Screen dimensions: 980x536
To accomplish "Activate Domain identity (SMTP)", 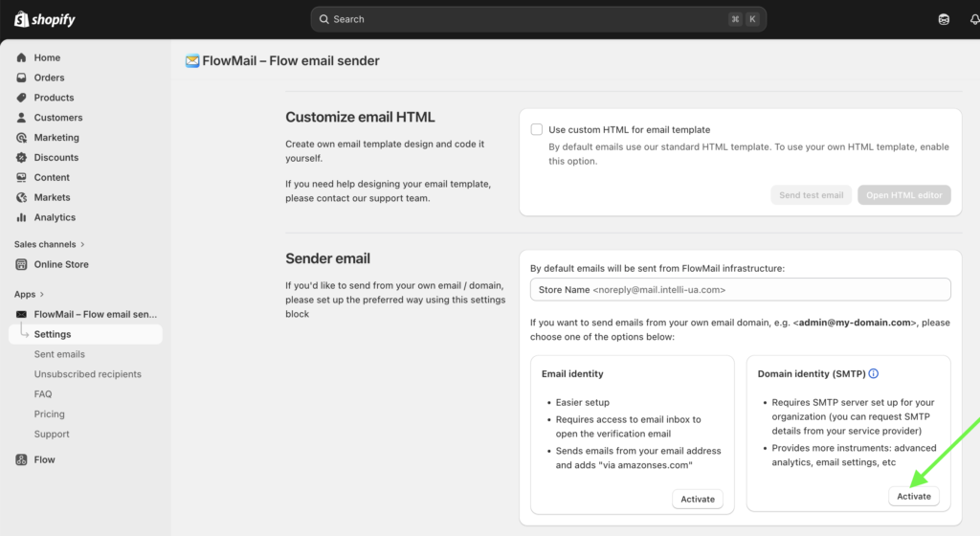I will tap(914, 496).
